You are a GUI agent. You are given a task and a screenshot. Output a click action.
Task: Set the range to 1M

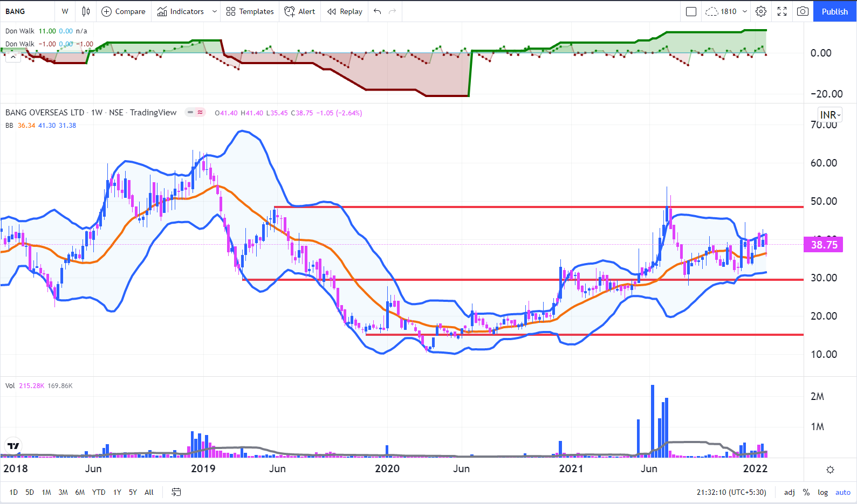pyautogui.click(x=46, y=492)
